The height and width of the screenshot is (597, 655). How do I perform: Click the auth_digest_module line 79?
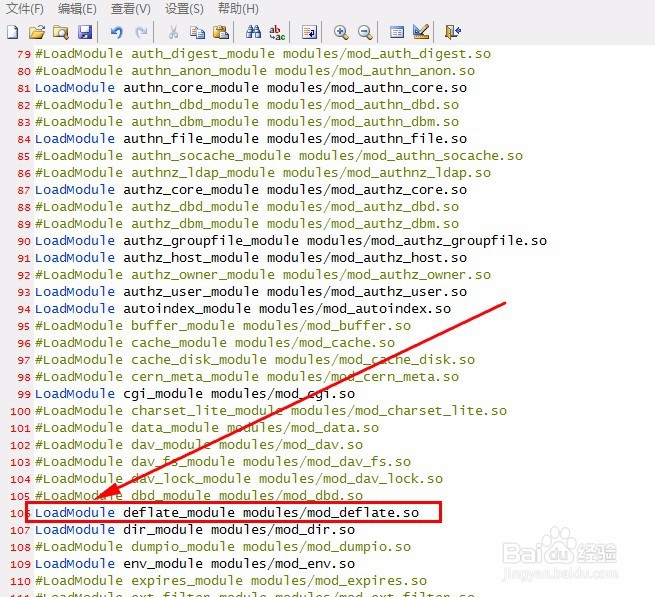pos(263,54)
